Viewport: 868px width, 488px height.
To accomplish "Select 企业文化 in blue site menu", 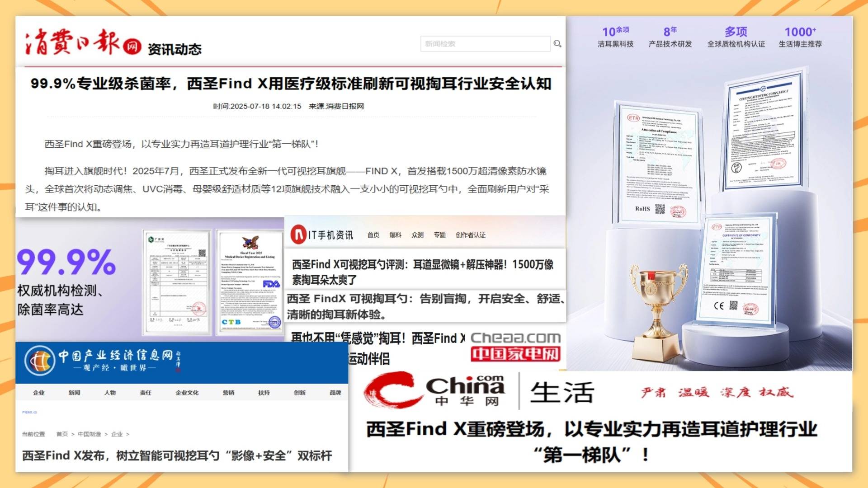I will [x=187, y=393].
